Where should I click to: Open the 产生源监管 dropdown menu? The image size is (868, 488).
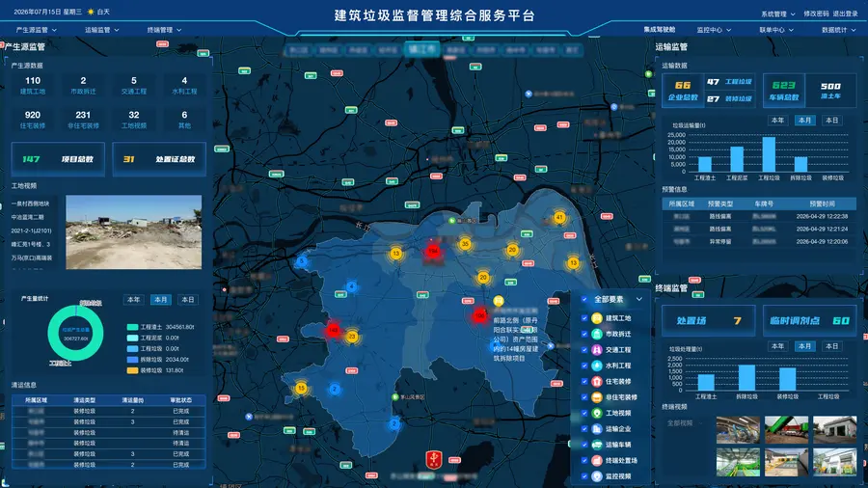tap(37, 30)
